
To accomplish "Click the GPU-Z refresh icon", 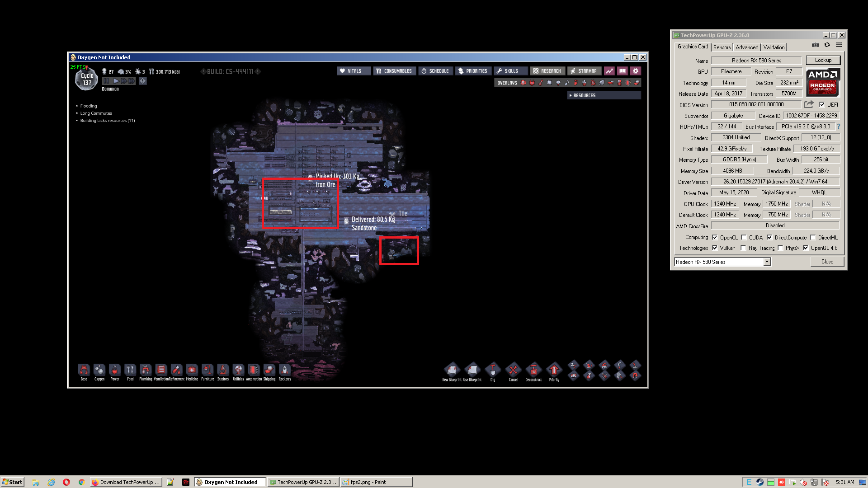I will pos(827,45).
